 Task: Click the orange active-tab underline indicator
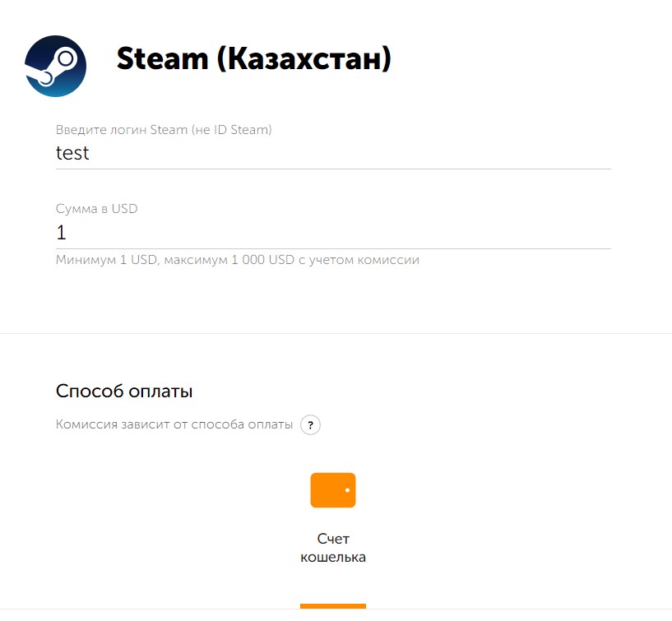[333, 606]
